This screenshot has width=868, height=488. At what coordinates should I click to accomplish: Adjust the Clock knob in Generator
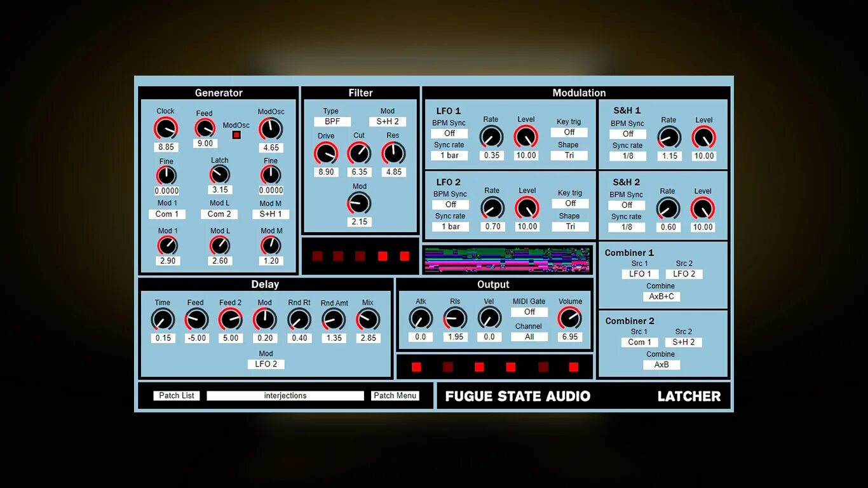166,130
